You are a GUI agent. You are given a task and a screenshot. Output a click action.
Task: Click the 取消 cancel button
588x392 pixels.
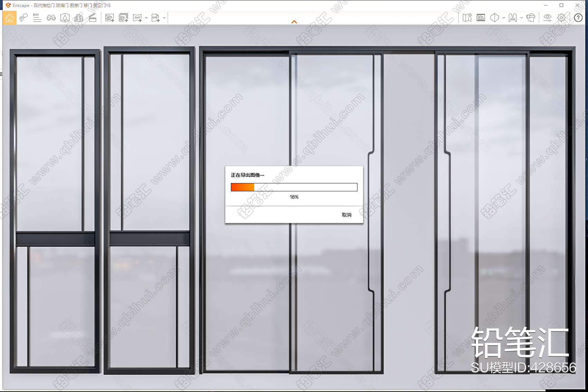pos(347,215)
